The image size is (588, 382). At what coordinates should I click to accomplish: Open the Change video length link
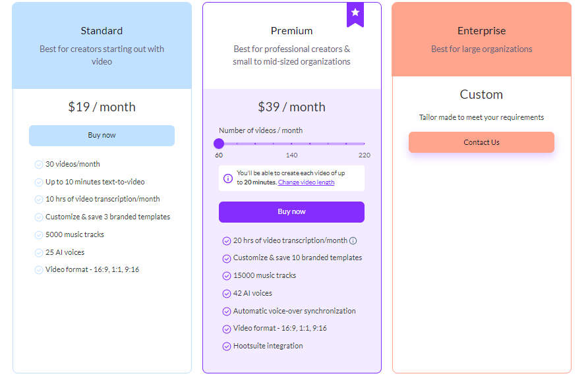[x=306, y=182]
